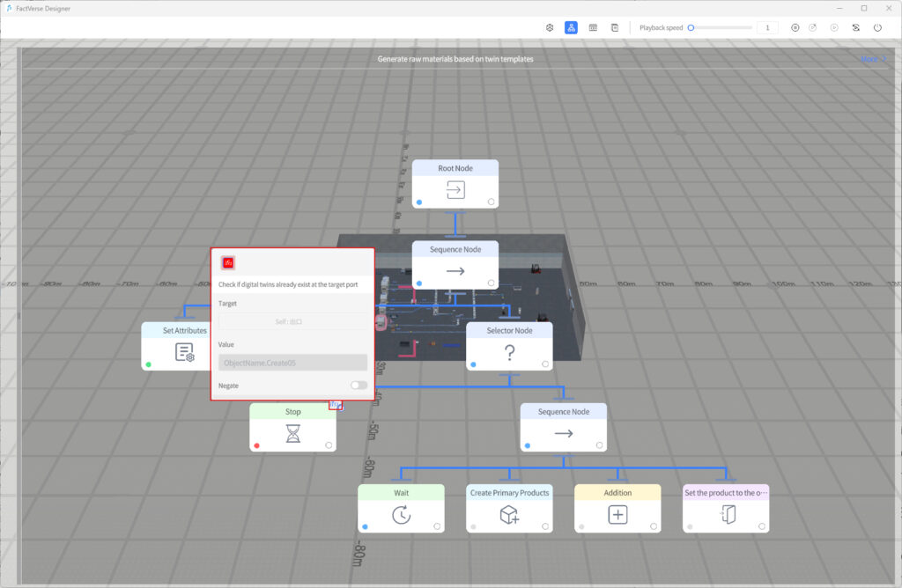The width and height of the screenshot is (902, 588).
Task: Adjust the Playback speed slider handle
Action: (691, 27)
